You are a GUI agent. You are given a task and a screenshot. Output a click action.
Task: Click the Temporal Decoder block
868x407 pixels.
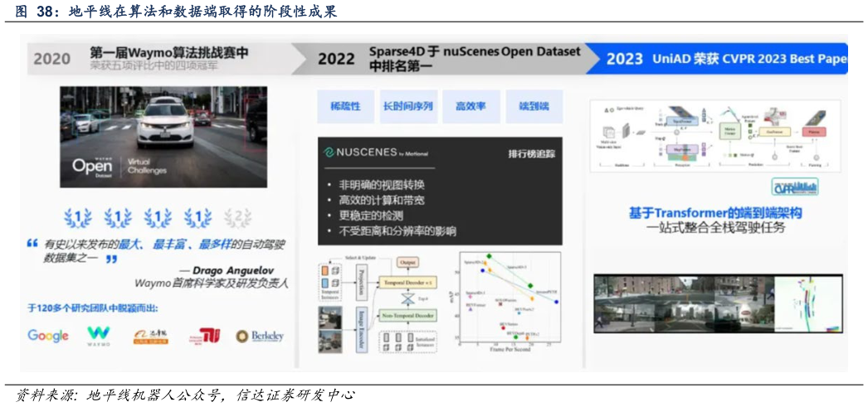pyautogui.click(x=408, y=283)
